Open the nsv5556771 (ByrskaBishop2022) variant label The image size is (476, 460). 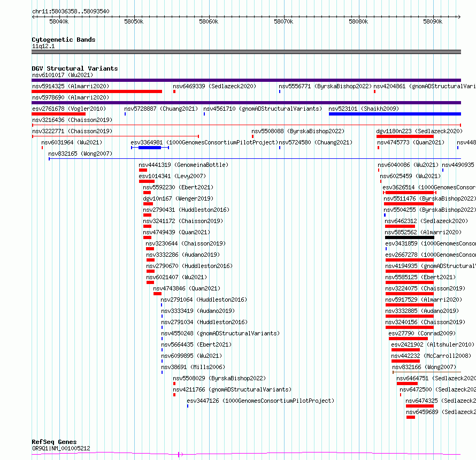(325, 86)
